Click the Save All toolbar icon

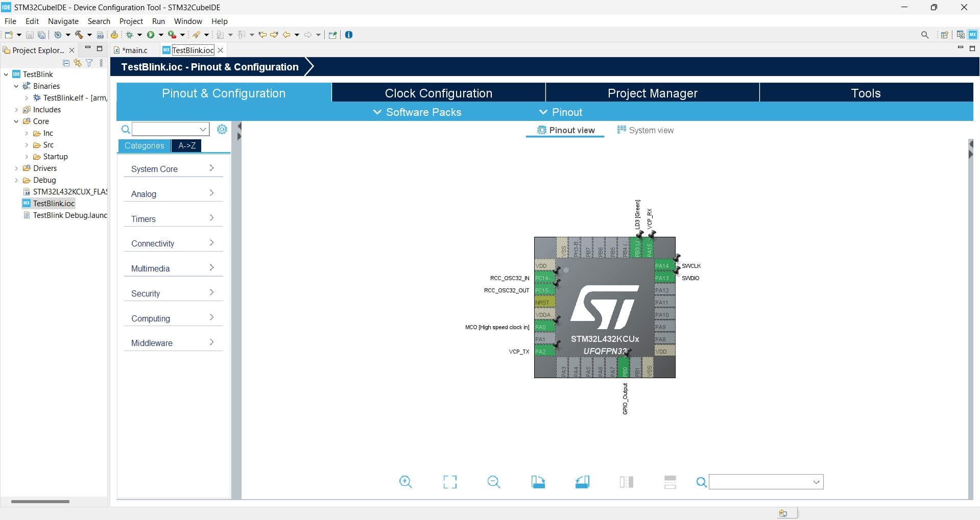tap(42, 35)
